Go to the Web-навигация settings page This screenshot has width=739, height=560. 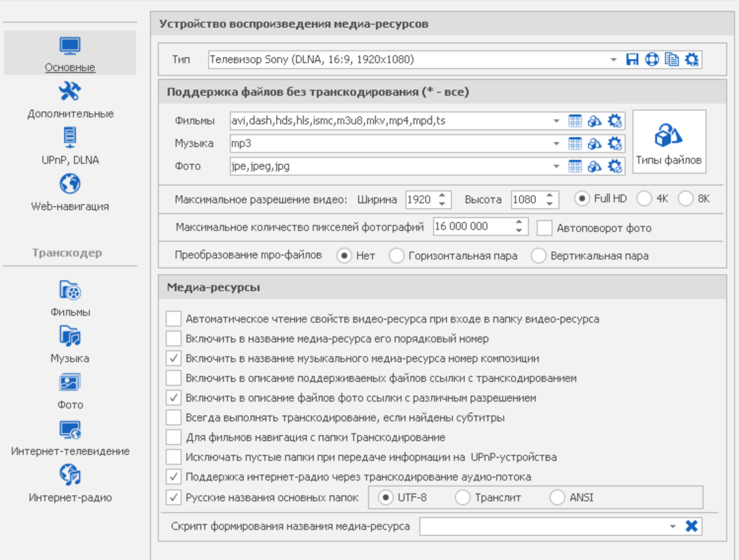click(x=70, y=192)
